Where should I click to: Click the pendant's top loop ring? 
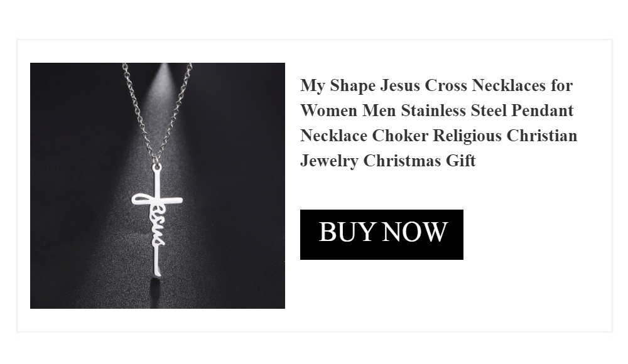157,166
